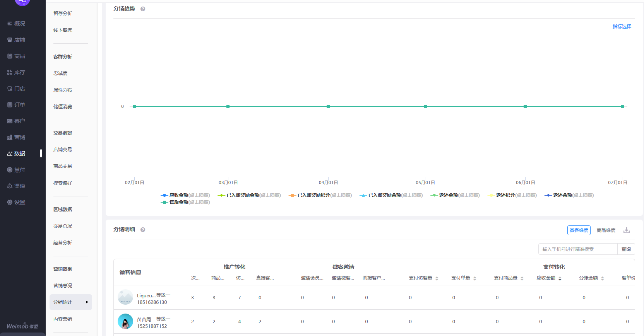Image resolution: width=644 pixels, height=336 pixels.
Task: Click the 指标选择 link
Action: tap(622, 27)
